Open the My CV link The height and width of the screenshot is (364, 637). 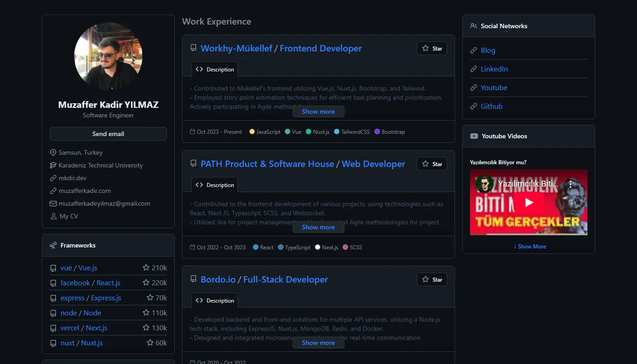tap(69, 216)
